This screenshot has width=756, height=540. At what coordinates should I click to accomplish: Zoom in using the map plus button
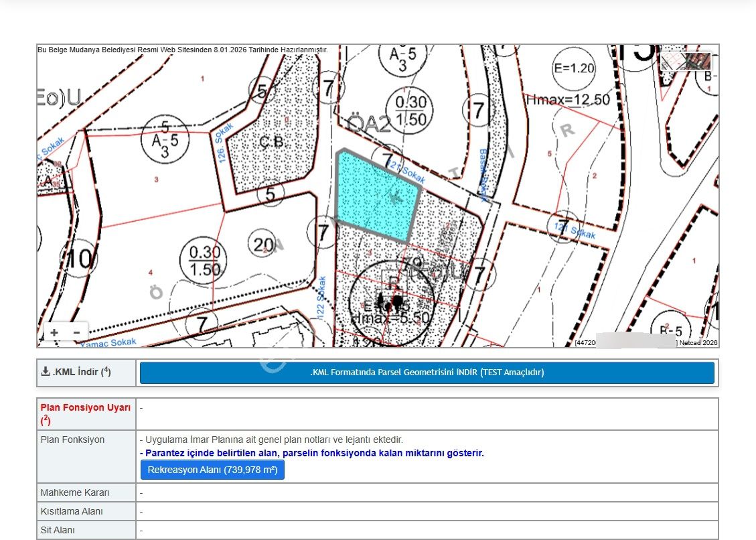pos(54,332)
